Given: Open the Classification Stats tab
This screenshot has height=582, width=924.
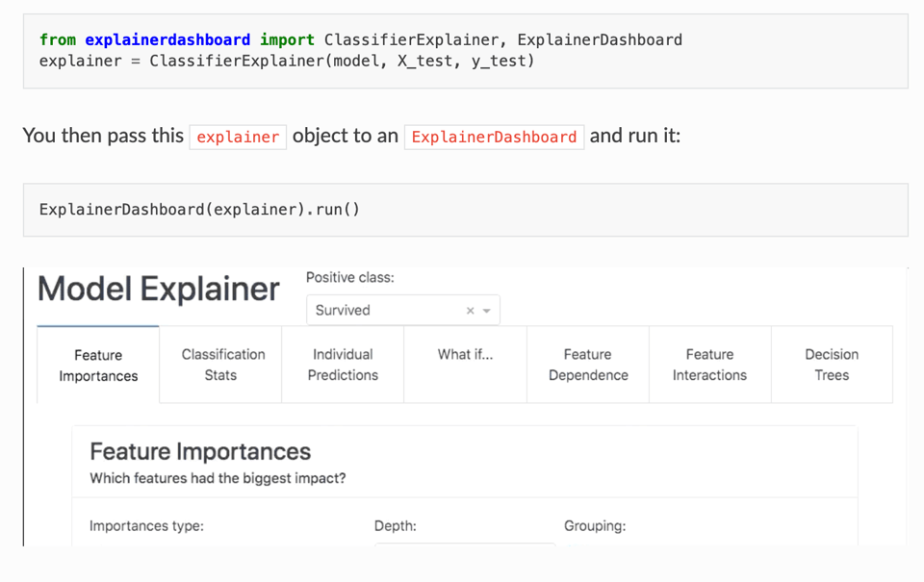Looking at the screenshot, I should click(221, 365).
